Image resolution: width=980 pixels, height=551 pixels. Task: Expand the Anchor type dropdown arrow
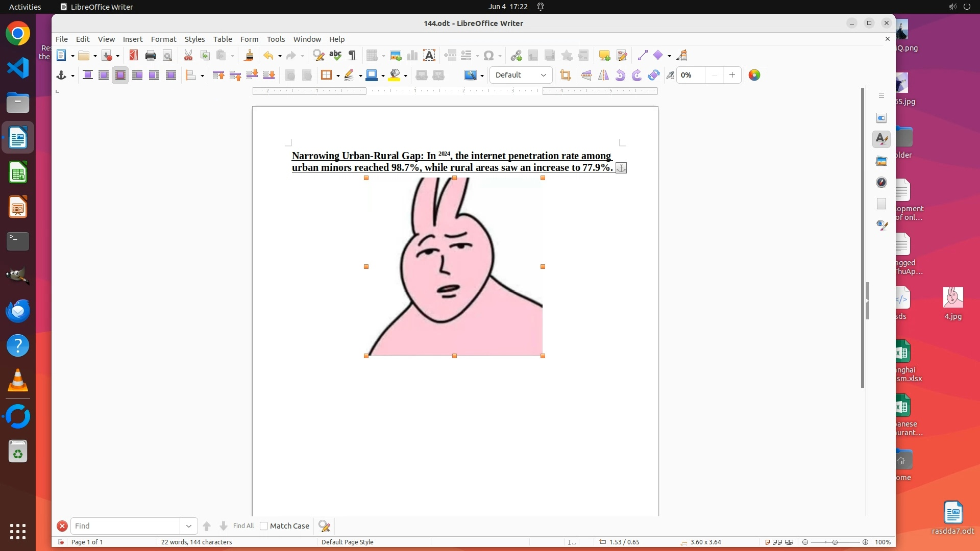pos(72,76)
